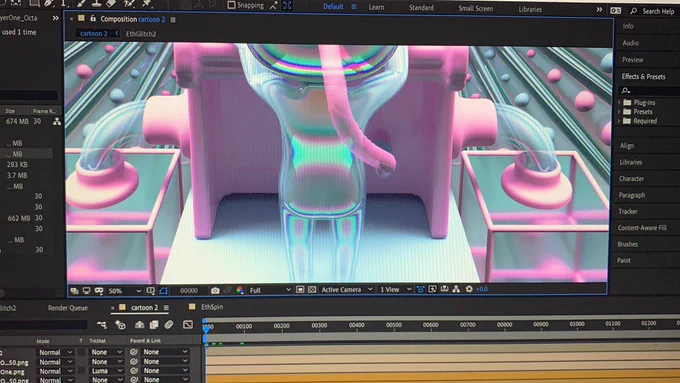This screenshot has width=680, height=383.
Task: Open the Align panel
Action: point(627,146)
